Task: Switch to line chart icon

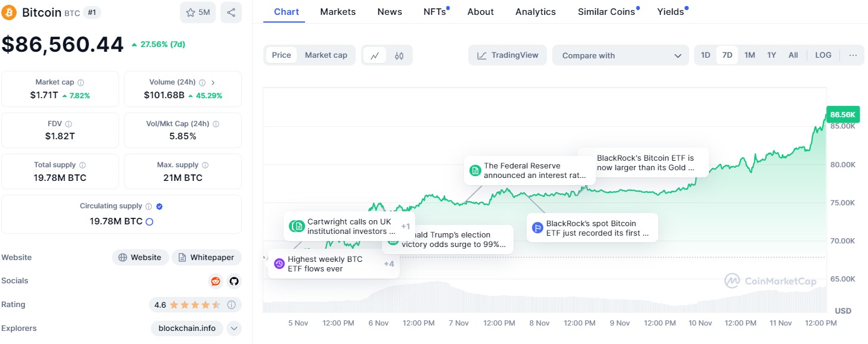Action: [374, 55]
